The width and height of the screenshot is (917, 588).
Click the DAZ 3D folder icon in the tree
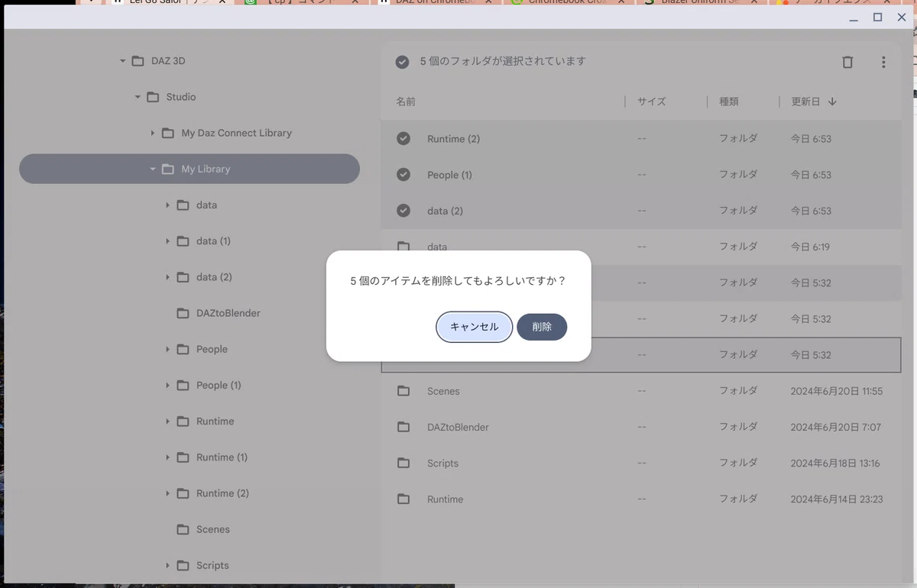138,61
